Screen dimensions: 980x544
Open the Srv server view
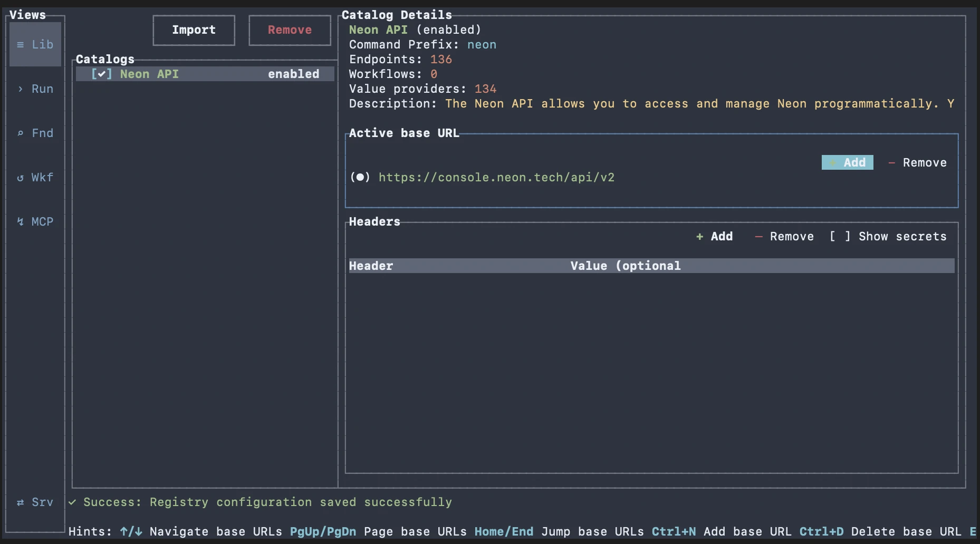coord(35,502)
